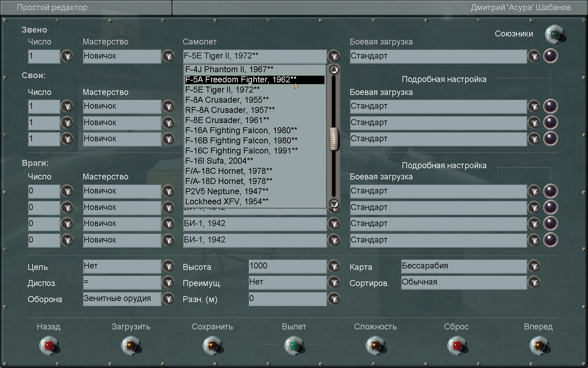Click the Самолет field F-5E Tiger II
Viewport: 588px width, 368px height.
[255, 56]
